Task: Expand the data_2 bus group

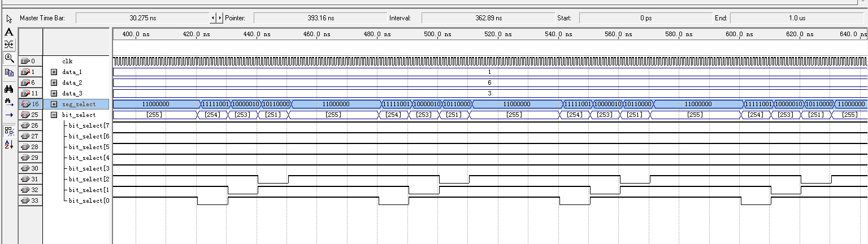Action: click(54, 83)
